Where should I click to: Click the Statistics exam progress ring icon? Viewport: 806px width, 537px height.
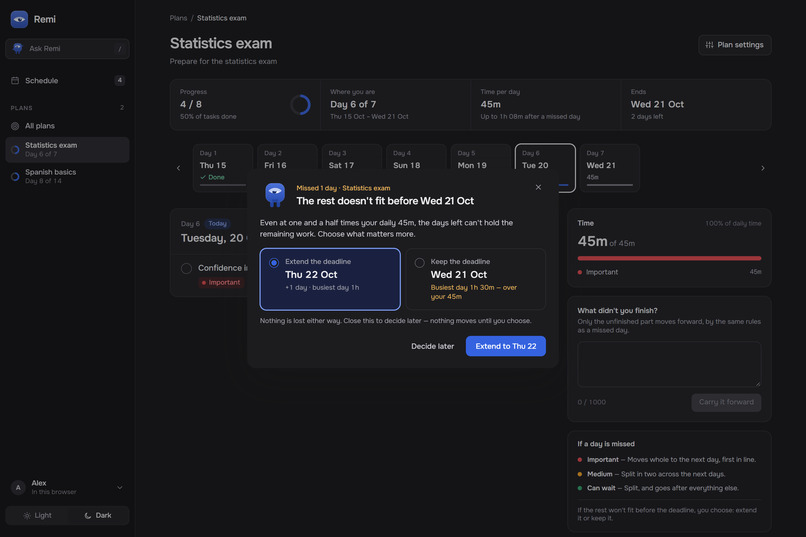click(15, 150)
